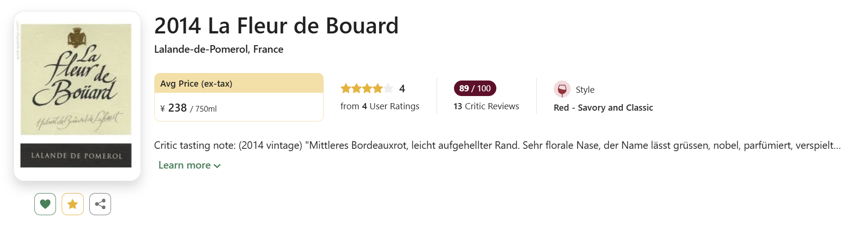Select the Red - Savory and Classic style
This screenshot has height=226, width=868.
[603, 108]
